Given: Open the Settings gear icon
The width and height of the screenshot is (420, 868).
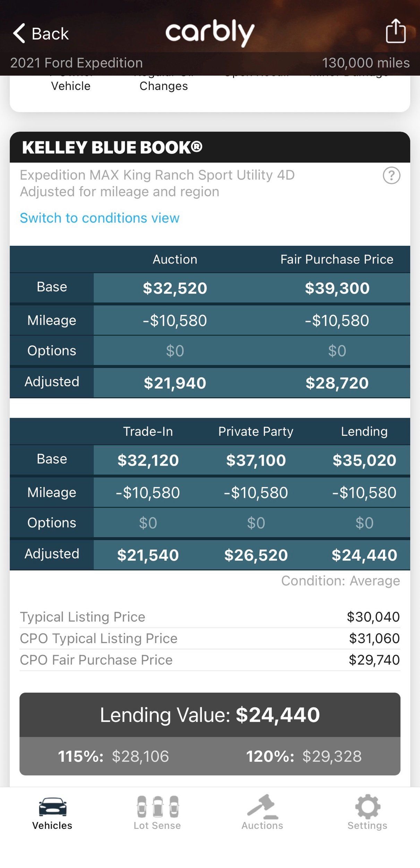Looking at the screenshot, I should pos(368,806).
